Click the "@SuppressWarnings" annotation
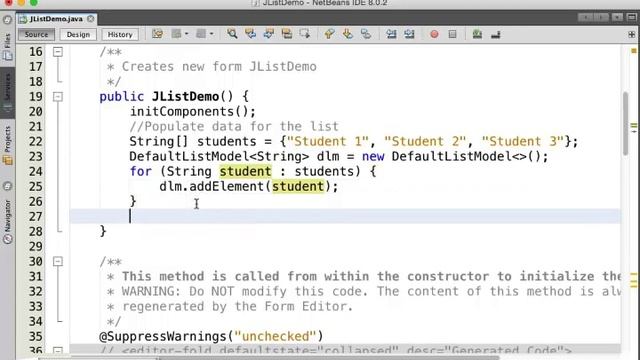640x360 pixels. (163, 336)
